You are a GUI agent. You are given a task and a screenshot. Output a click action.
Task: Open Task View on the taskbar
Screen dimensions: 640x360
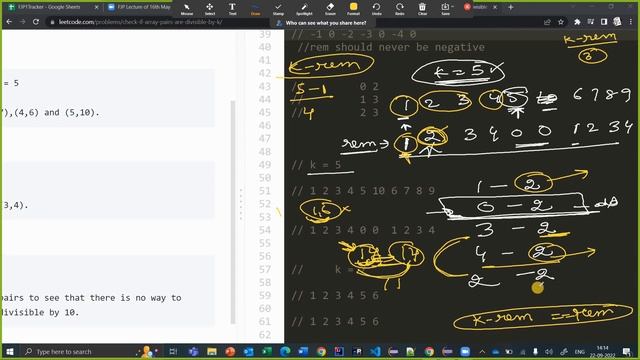tap(173, 351)
